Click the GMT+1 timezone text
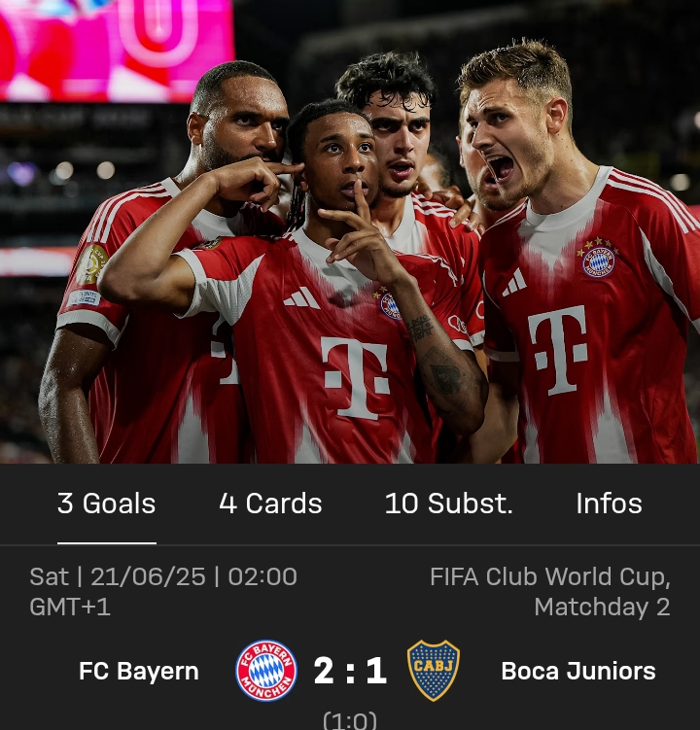The width and height of the screenshot is (700, 730). 70,608
